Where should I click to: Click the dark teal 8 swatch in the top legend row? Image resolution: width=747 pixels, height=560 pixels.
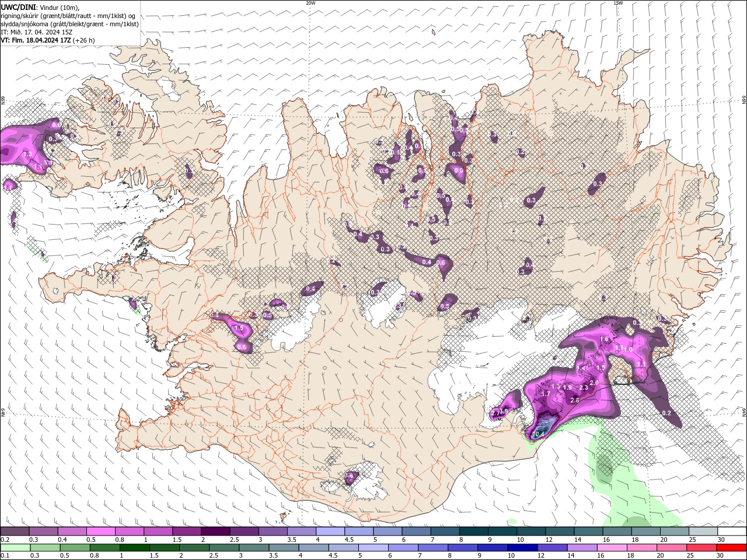tap(473, 531)
